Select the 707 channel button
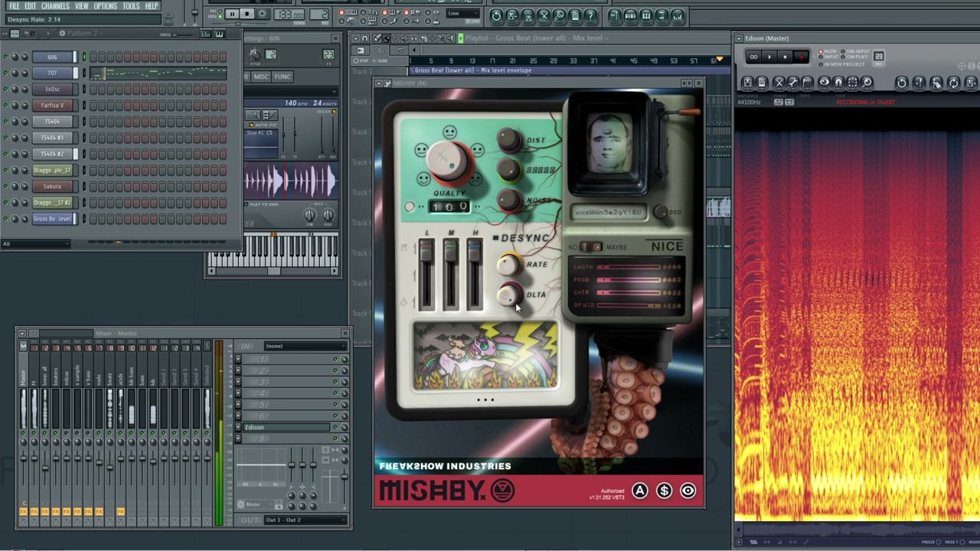 (52, 73)
